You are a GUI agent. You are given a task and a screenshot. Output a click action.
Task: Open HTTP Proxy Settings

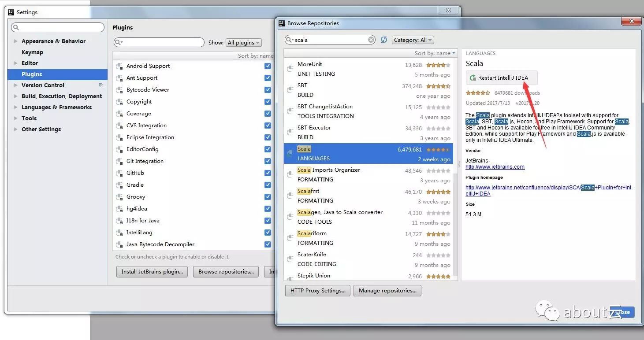[318, 291]
